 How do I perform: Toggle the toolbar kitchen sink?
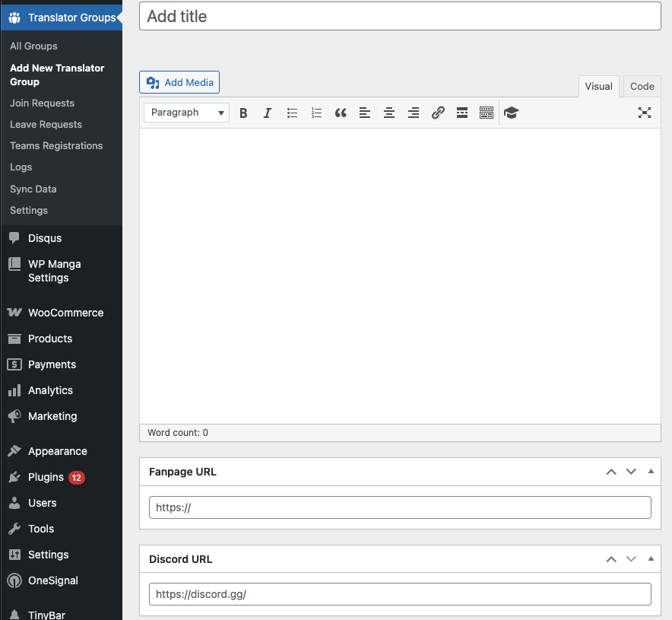pos(487,113)
